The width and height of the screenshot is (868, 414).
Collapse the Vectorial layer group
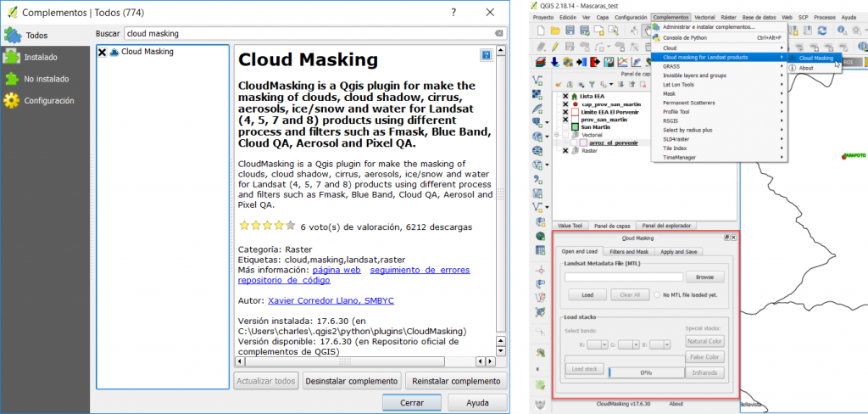click(x=557, y=134)
